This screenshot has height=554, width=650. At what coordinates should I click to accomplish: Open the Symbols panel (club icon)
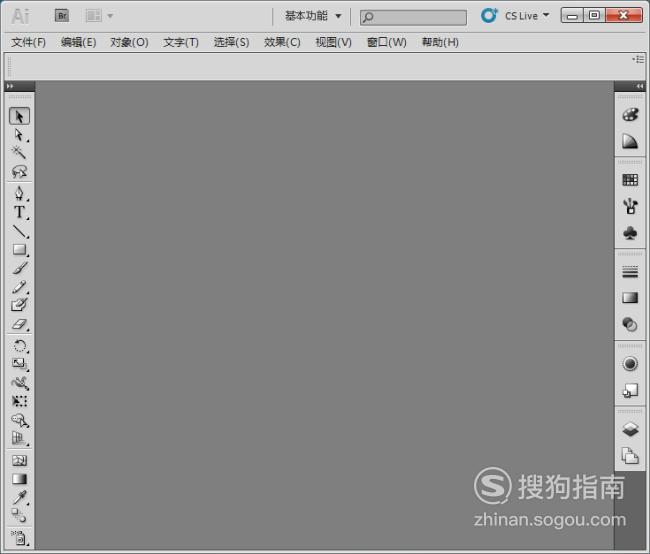[630, 233]
